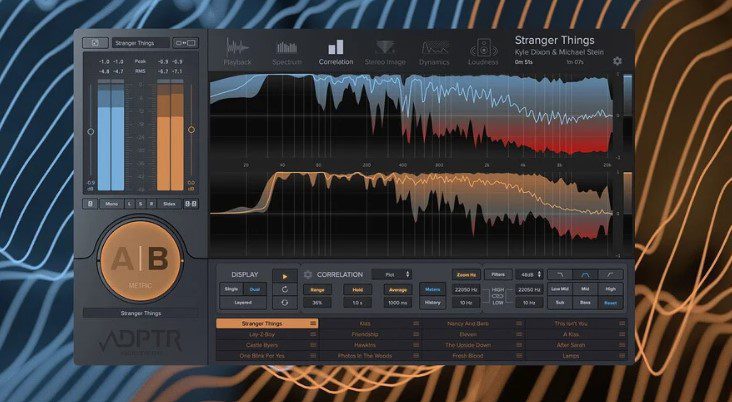Click the window size switch icon
The width and height of the screenshot is (732, 402).
[185, 43]
